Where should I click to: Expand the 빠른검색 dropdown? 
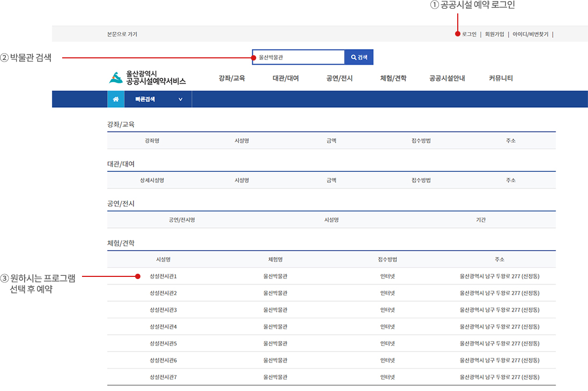pyautogui.click(x=158, y=99)
